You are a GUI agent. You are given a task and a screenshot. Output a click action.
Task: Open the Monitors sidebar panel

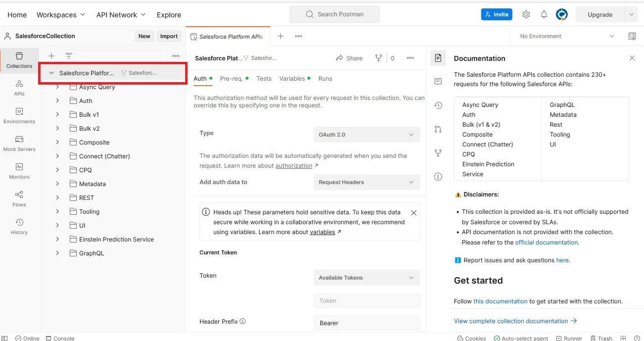(x=19, y=171)
